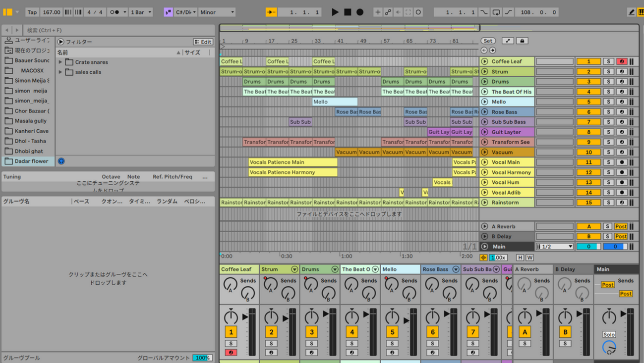The image size is (644, 363).
Task: Click the Stop button in the transport
Action: point(348,12)
